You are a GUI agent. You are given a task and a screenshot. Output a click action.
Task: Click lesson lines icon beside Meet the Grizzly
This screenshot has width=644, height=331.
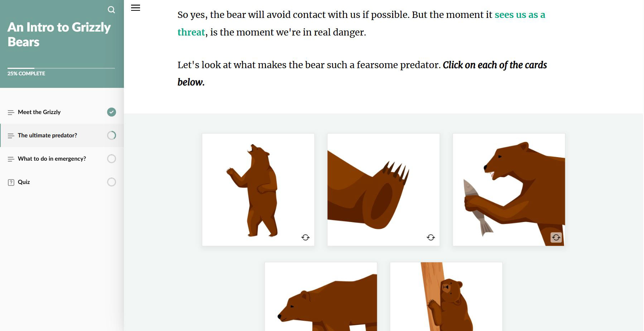click(x=11, y=112)
